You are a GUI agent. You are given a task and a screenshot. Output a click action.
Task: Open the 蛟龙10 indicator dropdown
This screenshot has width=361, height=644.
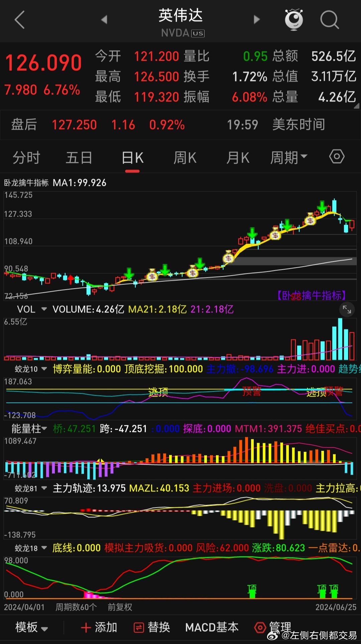click(x=31, y=369)
